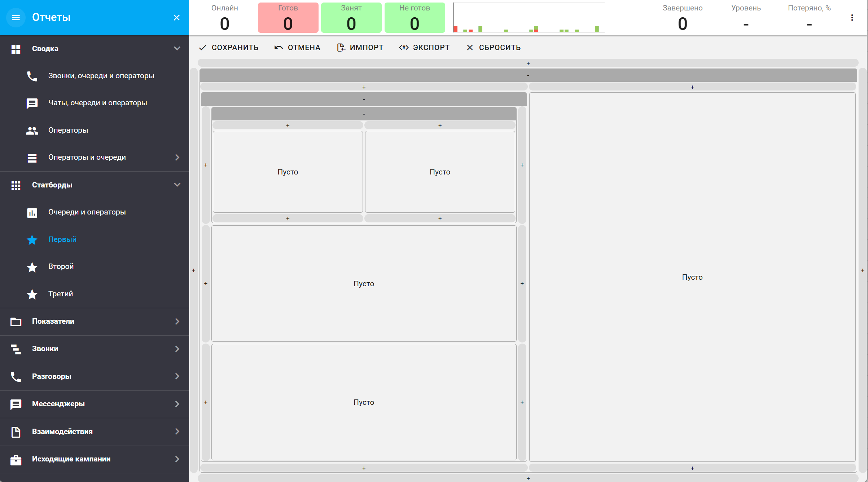868x482 pixels.
Task: Click the pink Готов status tile
Action: point(288,18)
